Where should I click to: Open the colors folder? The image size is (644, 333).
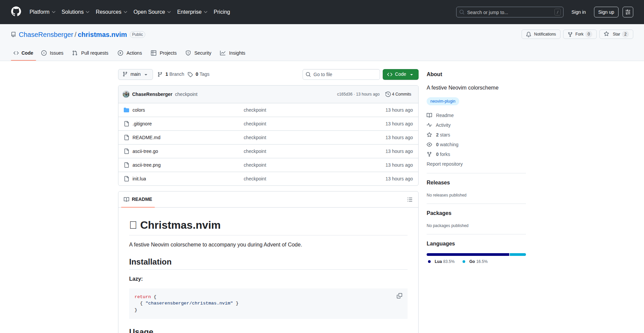click(139, 110)
